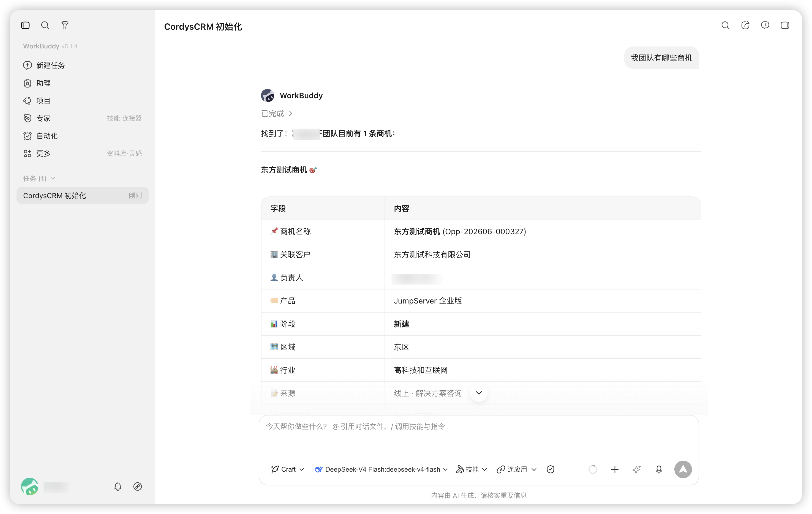This screenshot has width=812, height=514.
Task: Toggle the left sidebar panel icon
Action: pyautogui.click(x=25, y=25)
